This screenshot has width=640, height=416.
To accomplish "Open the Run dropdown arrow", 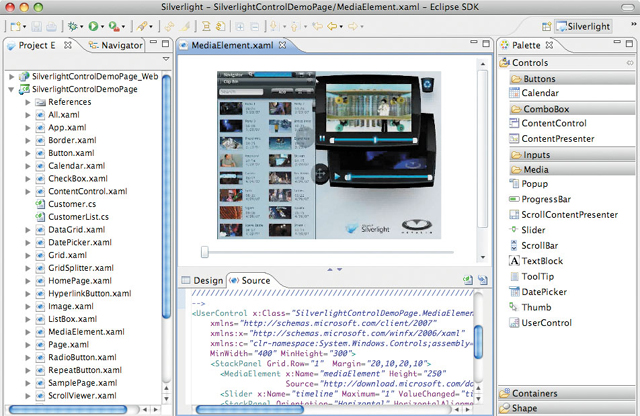I will pos(102,27).
